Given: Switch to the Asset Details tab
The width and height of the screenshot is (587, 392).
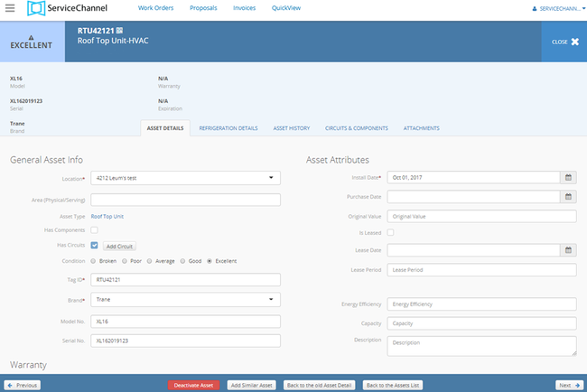Looking at the screenshot, I should tap(165, 128).
